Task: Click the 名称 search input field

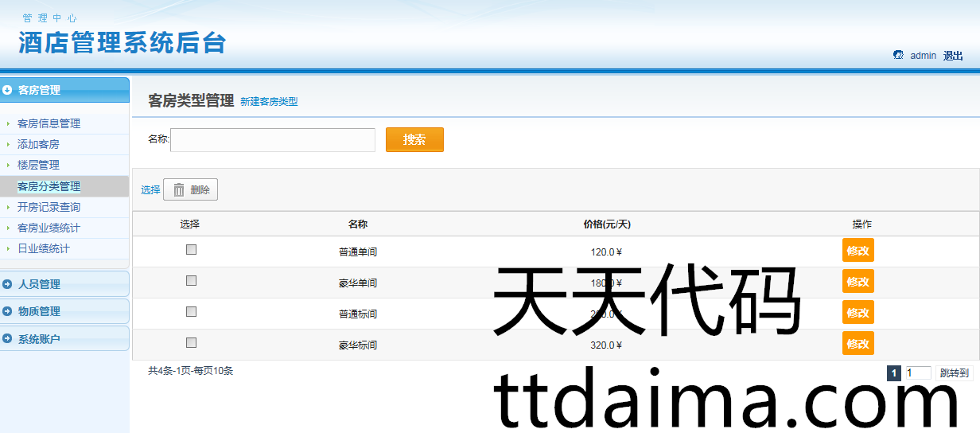Action: point(273,140)
